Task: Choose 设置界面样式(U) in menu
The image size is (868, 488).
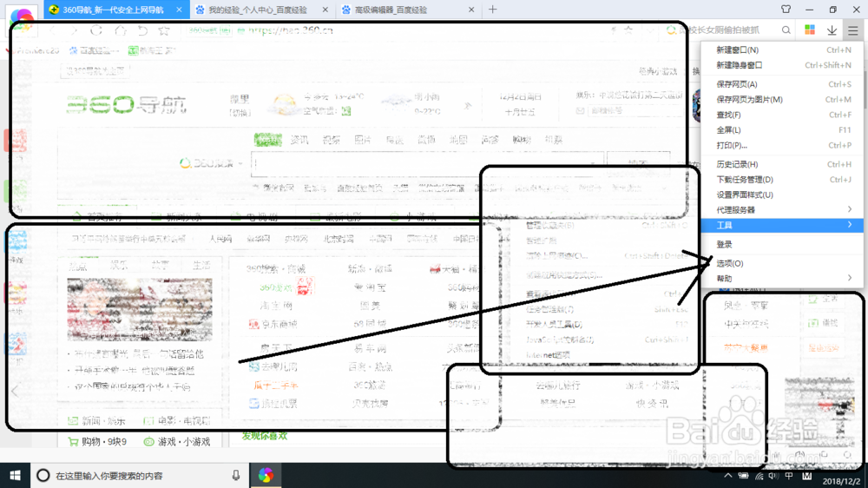Action: 782,195
